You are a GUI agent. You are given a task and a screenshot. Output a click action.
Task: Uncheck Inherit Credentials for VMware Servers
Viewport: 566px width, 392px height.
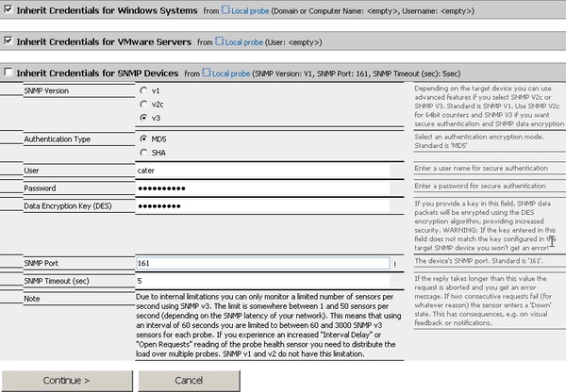pos(8,41)
